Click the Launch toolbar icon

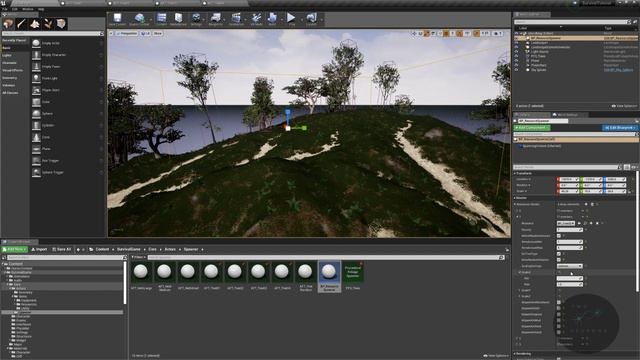click(x=311, y=19)
